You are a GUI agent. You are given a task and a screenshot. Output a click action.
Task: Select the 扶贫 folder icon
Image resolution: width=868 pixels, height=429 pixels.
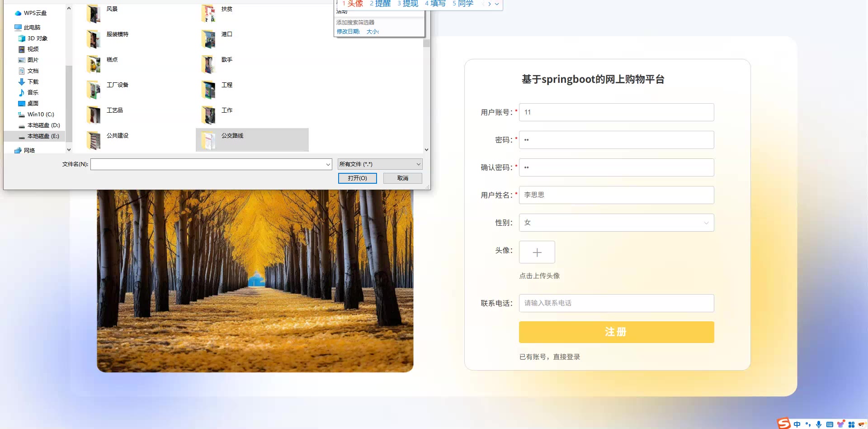208,14
